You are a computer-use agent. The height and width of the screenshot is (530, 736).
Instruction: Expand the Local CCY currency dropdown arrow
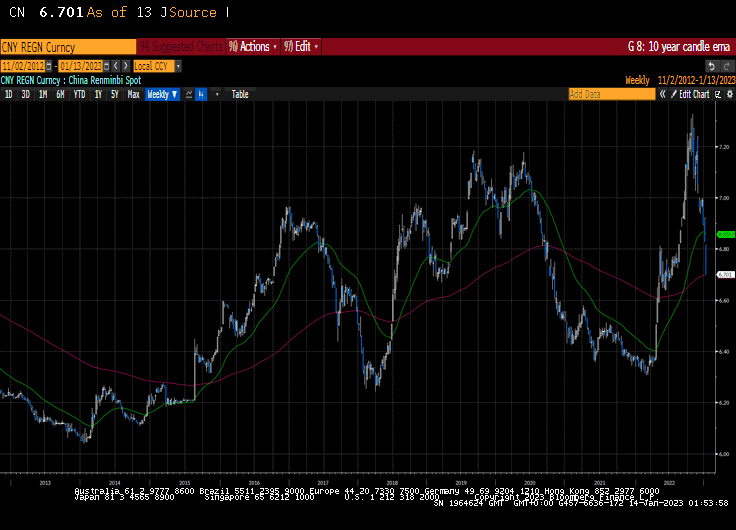(x=178, y=66)
